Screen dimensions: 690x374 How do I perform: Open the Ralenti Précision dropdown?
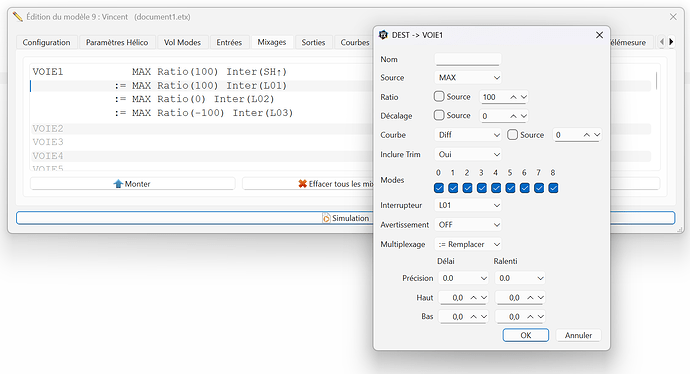tap(520, 278)
